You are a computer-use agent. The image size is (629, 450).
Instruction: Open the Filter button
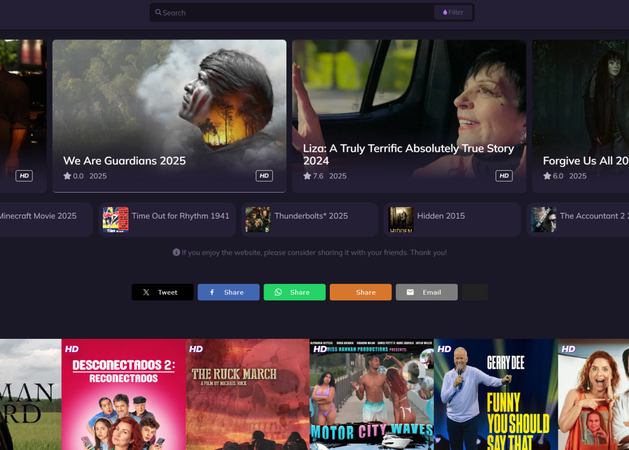coord(453,12)
